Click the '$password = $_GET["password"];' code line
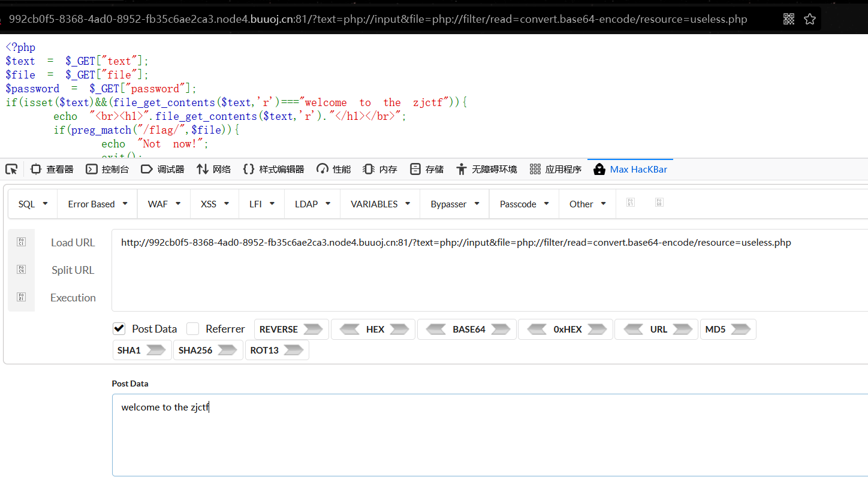Image resolution: width=868 pixels, height=477 pixels. click(x=101, y=89)
